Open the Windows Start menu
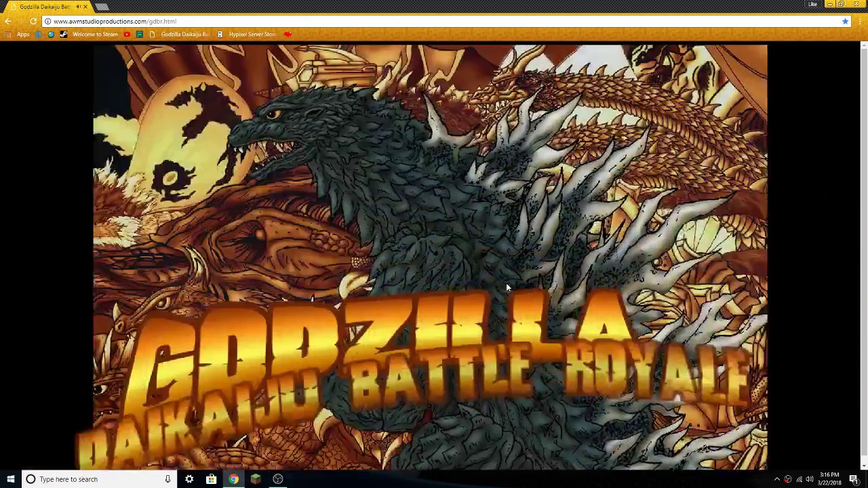868x488 pixels. coord(10,479)
